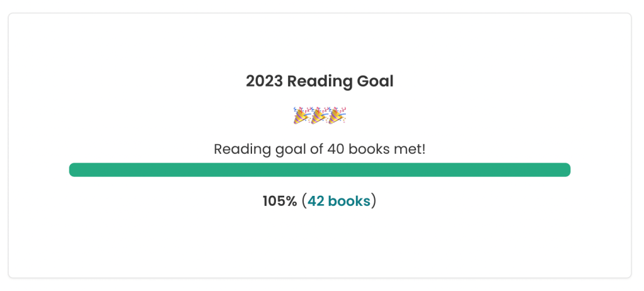Click the opening parenthesis before '42 books'
The image size is (644, 291).
(x=304, y=201)
